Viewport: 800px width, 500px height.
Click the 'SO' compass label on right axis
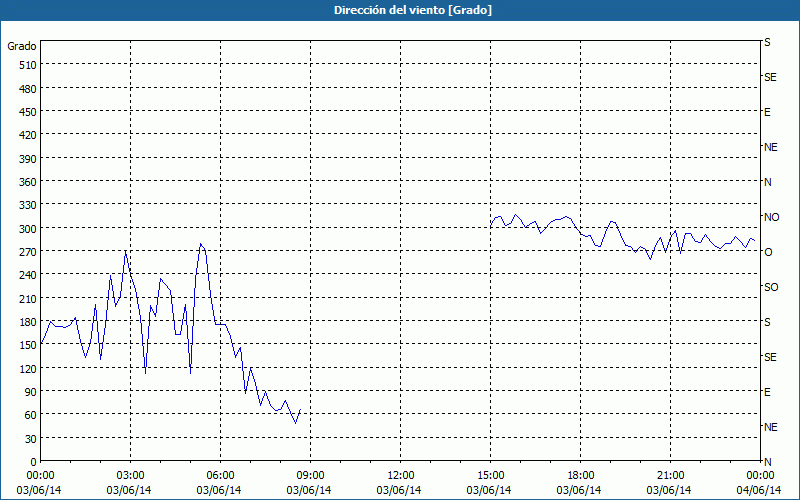[771, 287]
